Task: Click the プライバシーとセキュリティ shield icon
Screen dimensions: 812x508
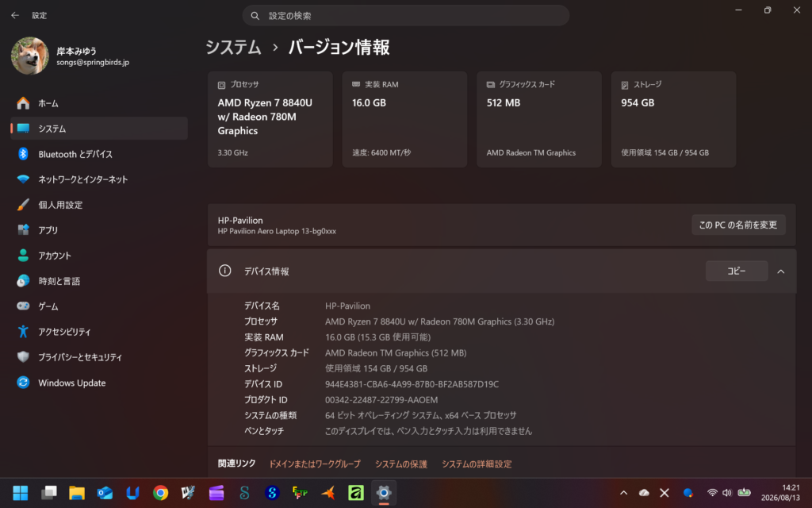Action: (23, 356)
